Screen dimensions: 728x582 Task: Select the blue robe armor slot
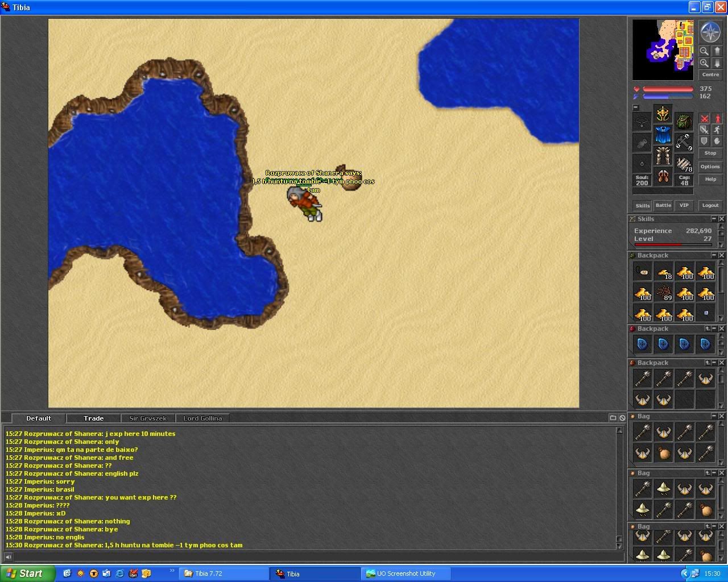point(663,135)
